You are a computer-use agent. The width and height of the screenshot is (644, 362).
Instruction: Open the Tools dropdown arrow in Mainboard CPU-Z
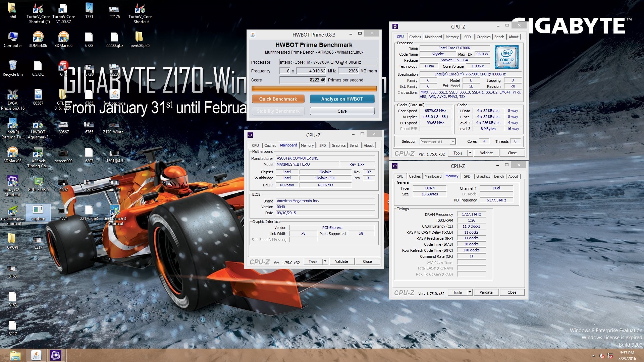point(325,261)
